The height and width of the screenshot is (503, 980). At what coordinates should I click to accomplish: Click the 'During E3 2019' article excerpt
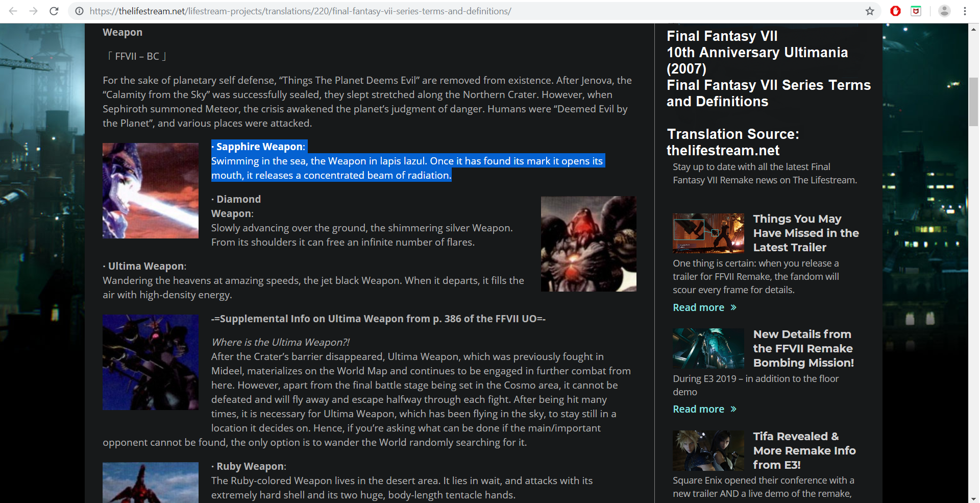coord(756,385)
